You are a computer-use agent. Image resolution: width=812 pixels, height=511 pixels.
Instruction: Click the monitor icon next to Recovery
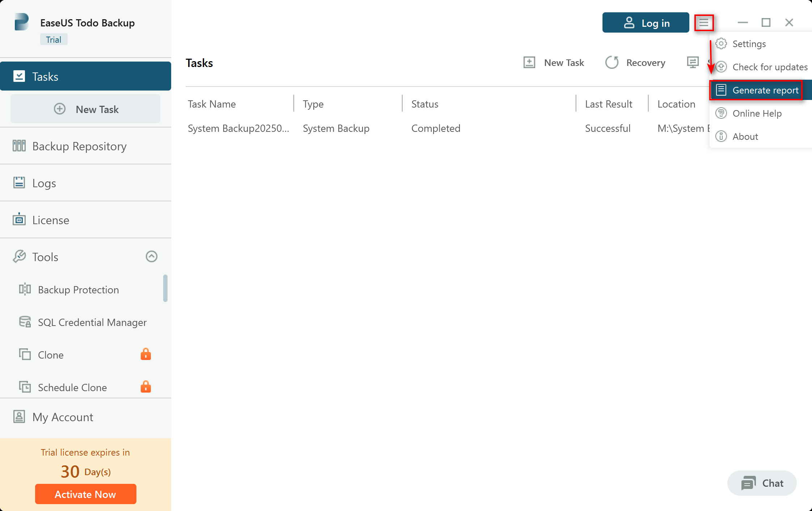[693, 62]
